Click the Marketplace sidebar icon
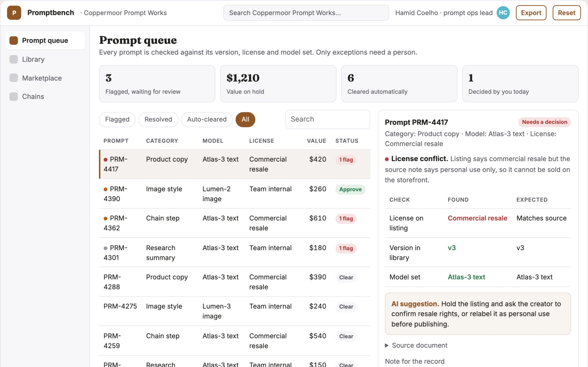Image resolution: width=588 pixels, height=367 pixels. tap(14, 78)
